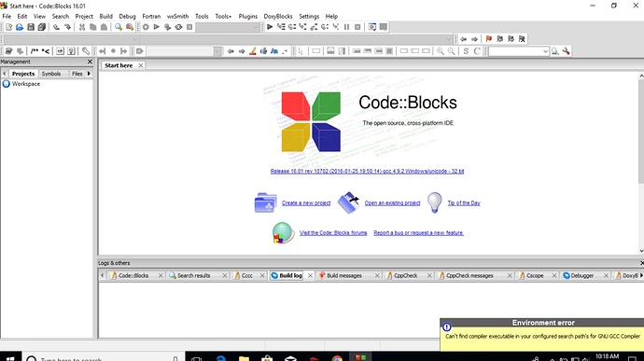Open the Plugins menu
Screen dimensions: 644x361
pyautogui.click(x=247, y=17)
